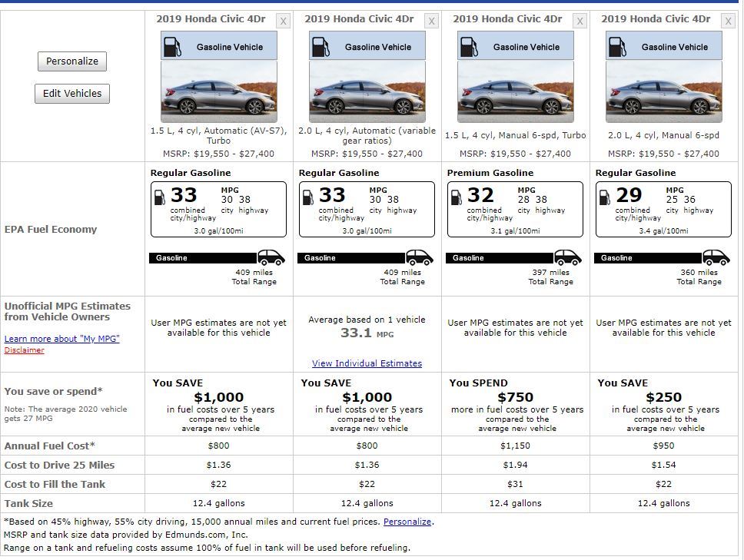
Task: Click the $1.54 cost to drive value
Action: click(x=663, y=466)
